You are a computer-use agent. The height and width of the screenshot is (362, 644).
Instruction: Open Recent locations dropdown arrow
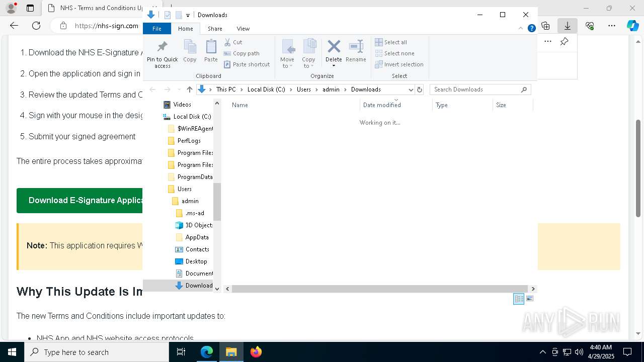(179, 89)
